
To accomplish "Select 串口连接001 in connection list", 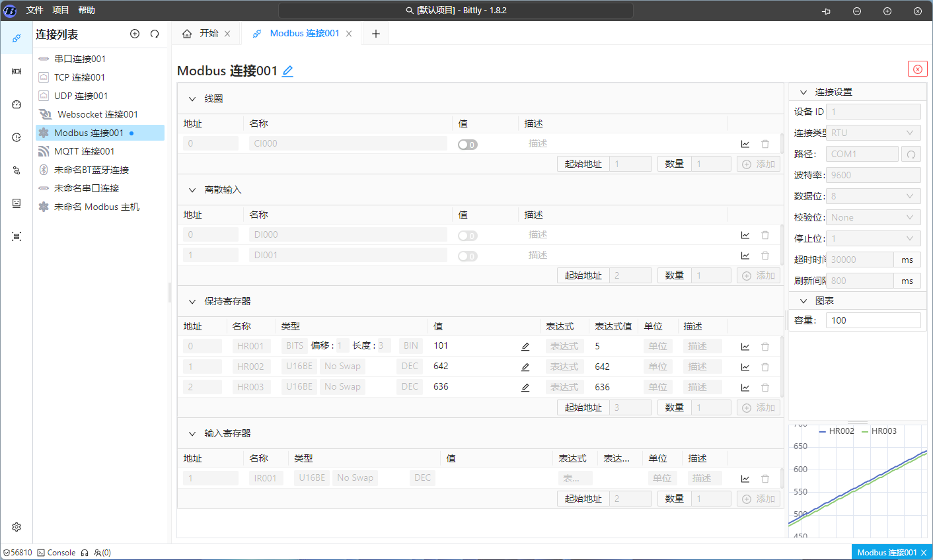I will point(100,59).
